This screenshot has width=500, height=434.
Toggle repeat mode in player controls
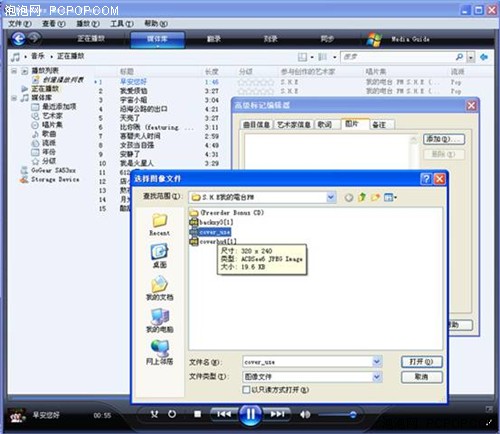pyautogui.click(x=172, y=414)
